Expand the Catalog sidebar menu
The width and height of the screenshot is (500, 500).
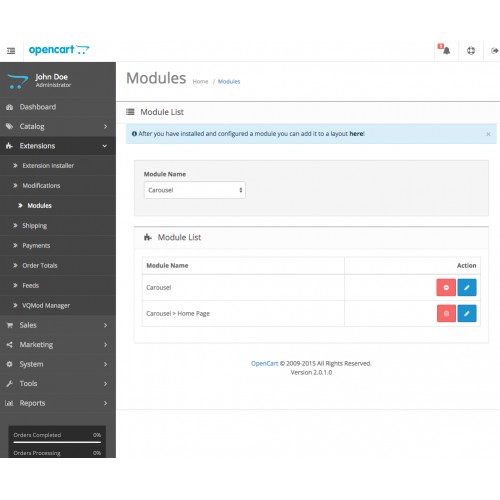click(58, 126)
